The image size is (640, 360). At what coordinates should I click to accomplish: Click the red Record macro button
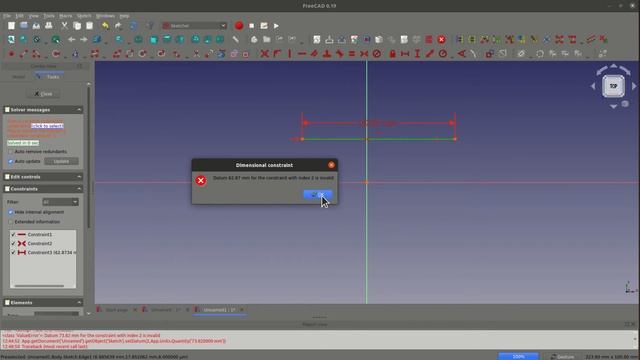coord(239,26)
